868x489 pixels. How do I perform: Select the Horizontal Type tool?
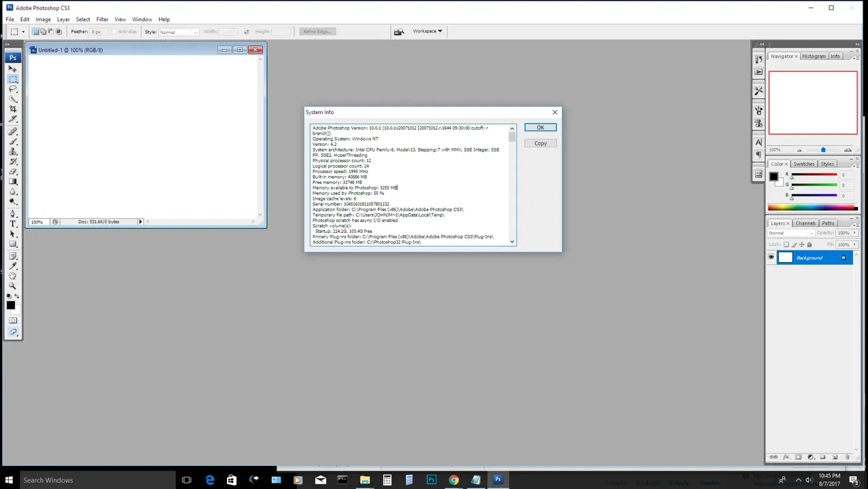(x=12, y=223)
